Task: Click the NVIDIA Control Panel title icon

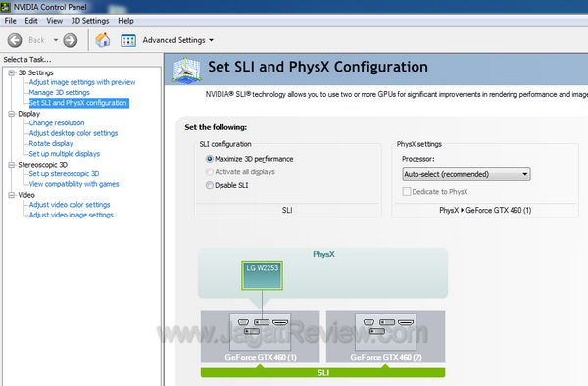Action: 5,7
